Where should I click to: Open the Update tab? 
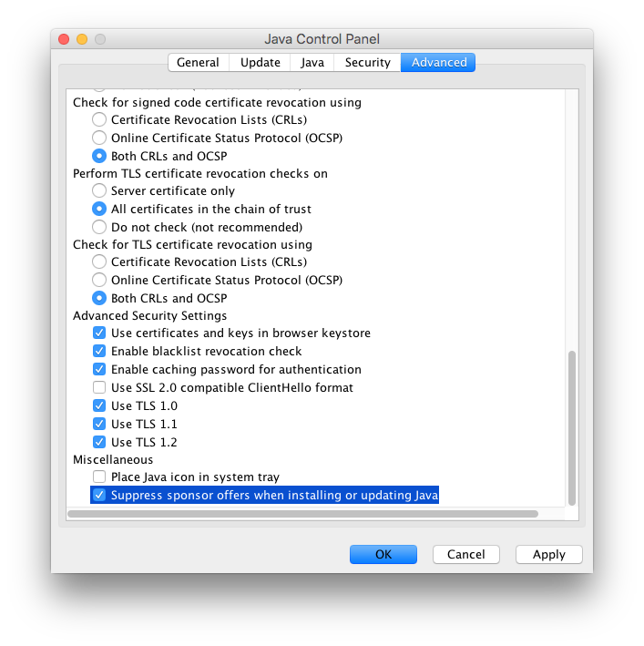pyautogui.click(x=260, y=62)
